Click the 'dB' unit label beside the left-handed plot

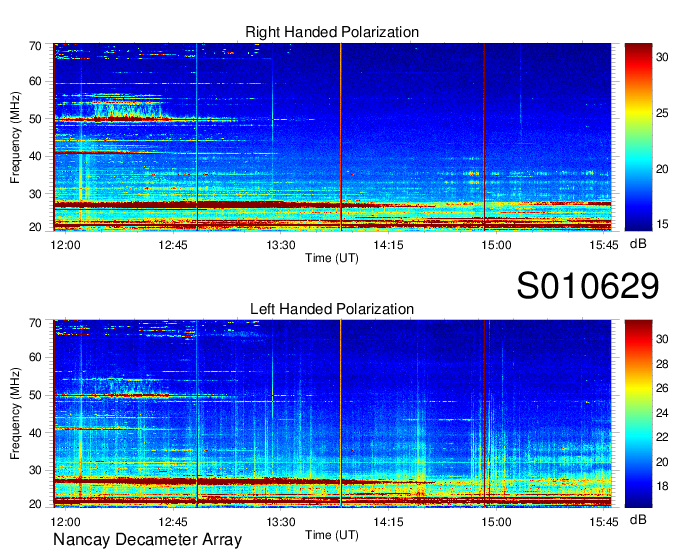638,519
